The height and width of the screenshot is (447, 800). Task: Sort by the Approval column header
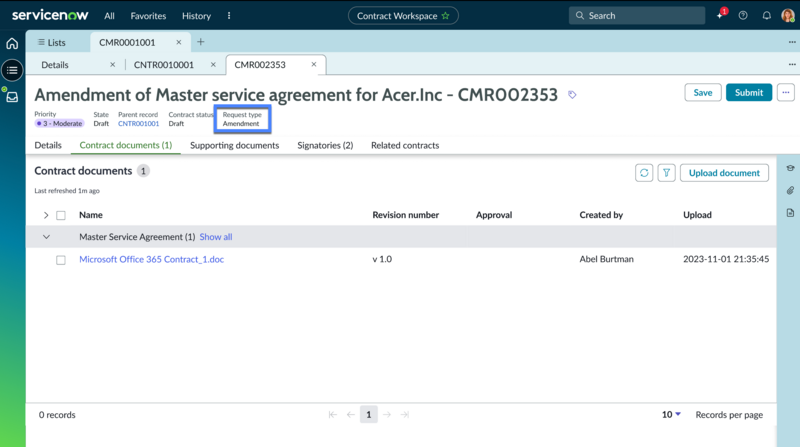click(x=494, y=215)
